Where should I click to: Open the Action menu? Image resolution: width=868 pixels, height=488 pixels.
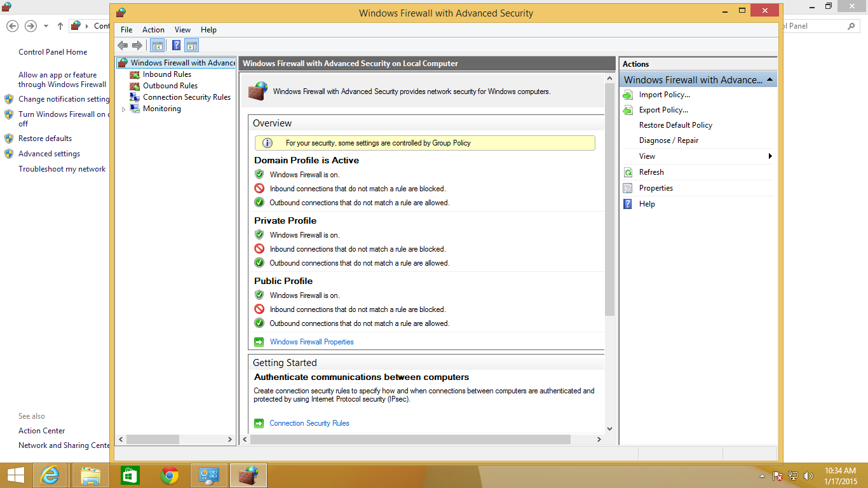pos(153,30)
